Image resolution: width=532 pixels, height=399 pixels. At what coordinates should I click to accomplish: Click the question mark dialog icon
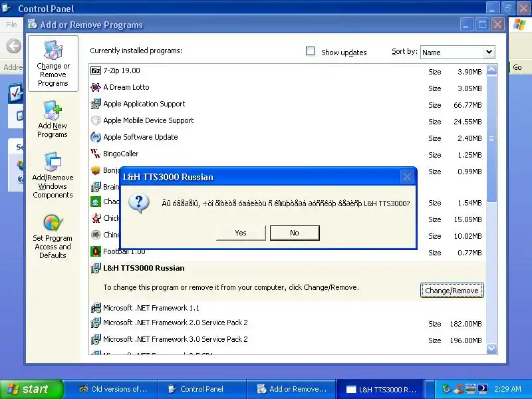tap(139, 203)
